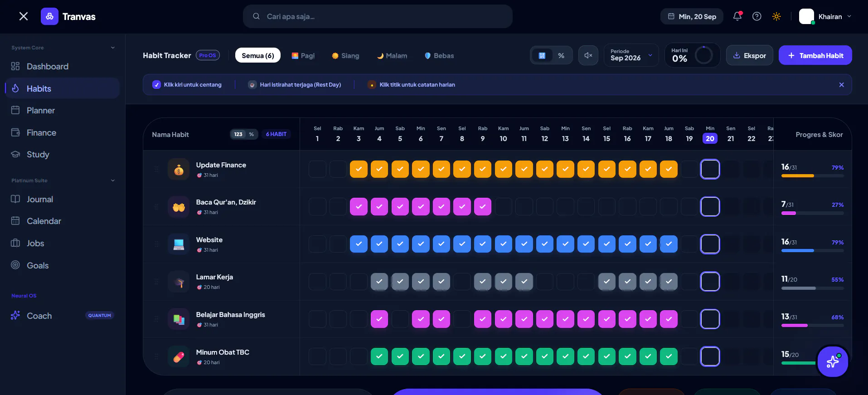Select the Pagi filter tab

[x=303, y=55]
